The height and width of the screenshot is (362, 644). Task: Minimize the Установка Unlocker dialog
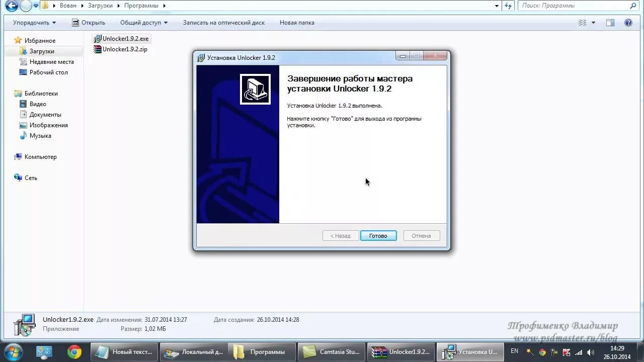click(x=403, y=55)
